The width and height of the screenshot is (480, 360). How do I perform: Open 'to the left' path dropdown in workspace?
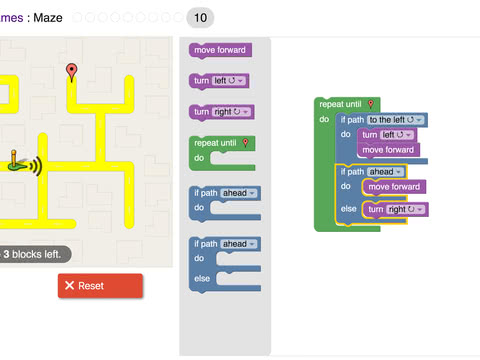396,120
